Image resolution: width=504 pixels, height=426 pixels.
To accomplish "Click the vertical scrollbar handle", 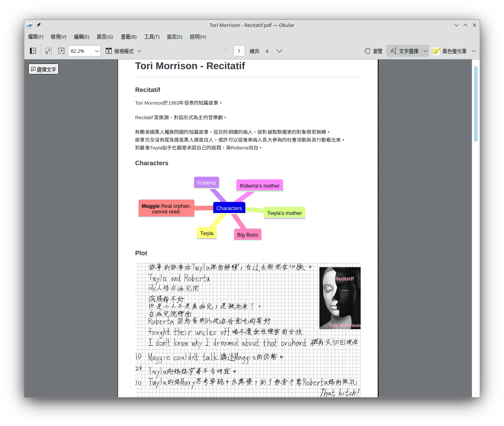I will coord(476,104).
